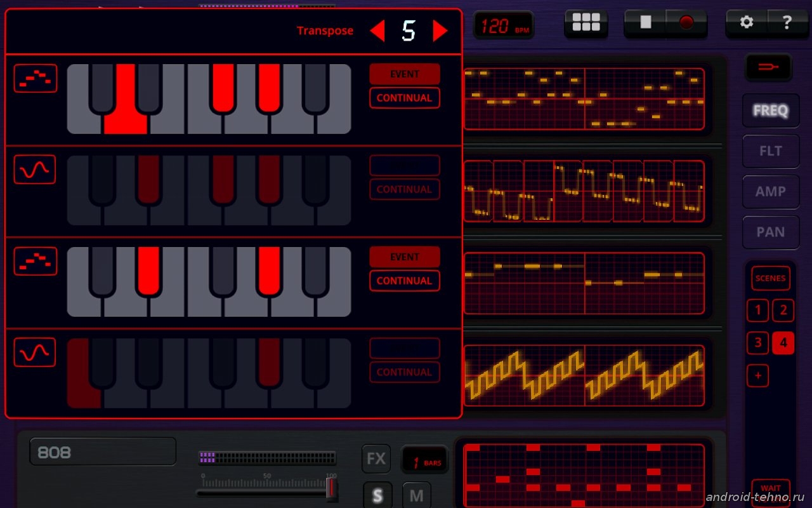Toggle first red black key in third keyboard
The width and height of the screenshot is (812, 508).
pos(148,271)
